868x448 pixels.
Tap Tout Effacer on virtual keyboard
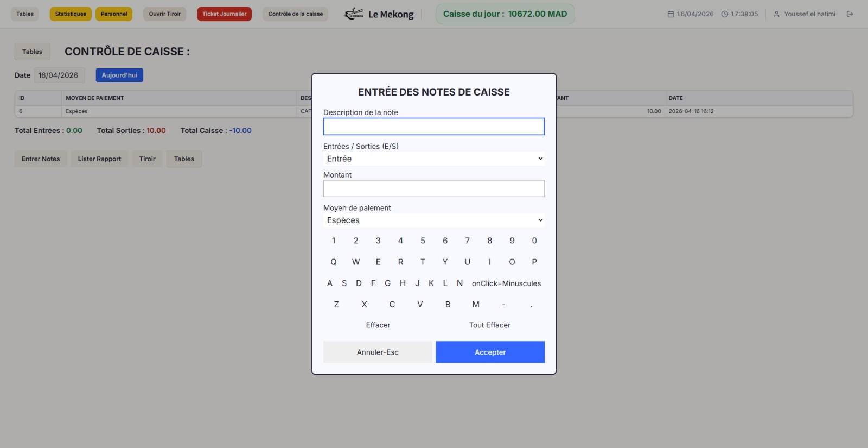(490, 325)
